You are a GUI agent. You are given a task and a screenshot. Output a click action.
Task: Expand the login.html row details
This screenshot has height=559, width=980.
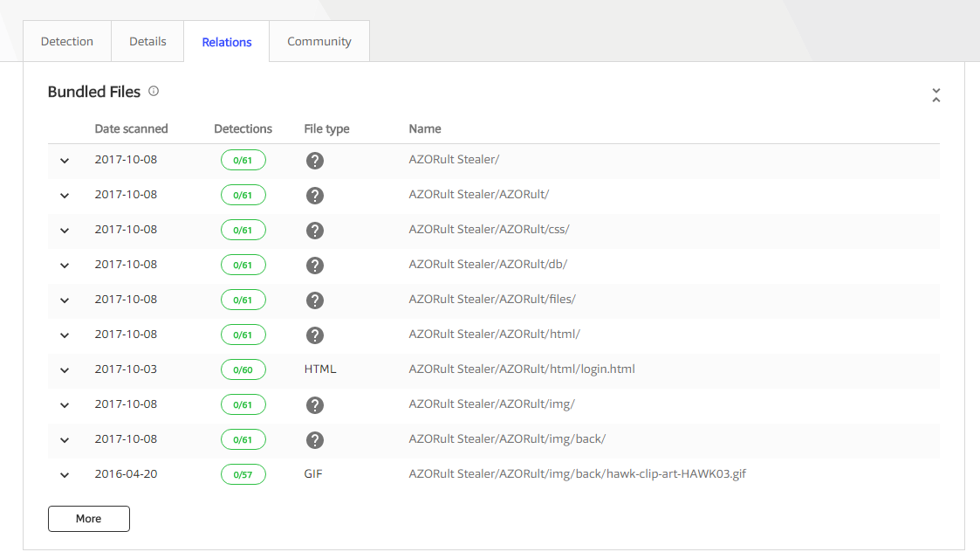(65, 370)
